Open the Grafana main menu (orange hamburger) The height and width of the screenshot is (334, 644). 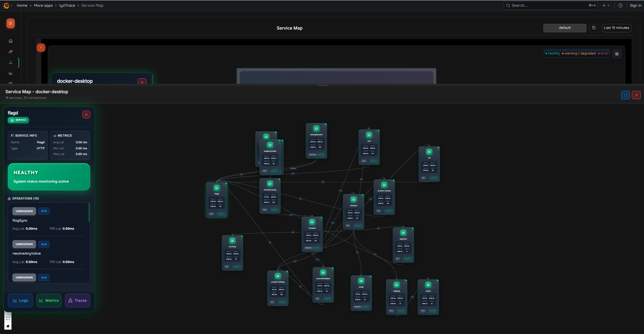pyautogui.click(x=10, y=24)
